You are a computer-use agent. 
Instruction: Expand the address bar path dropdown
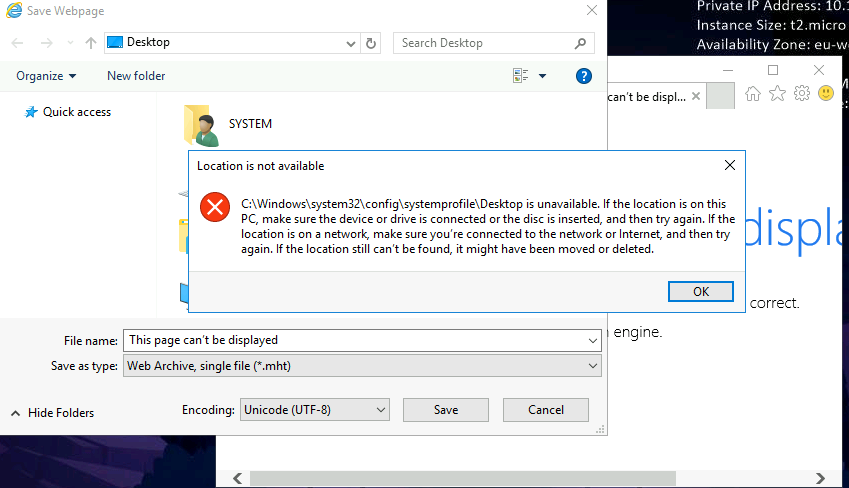point(350,43)
